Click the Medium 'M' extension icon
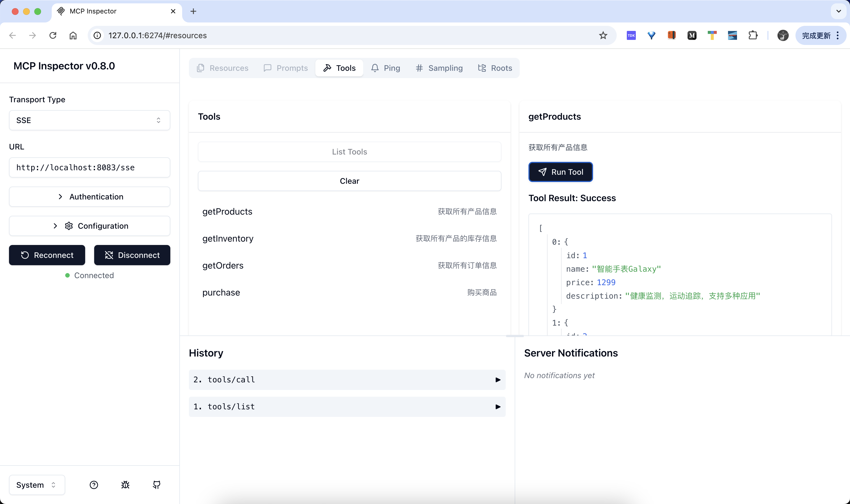 pos(692,35)
